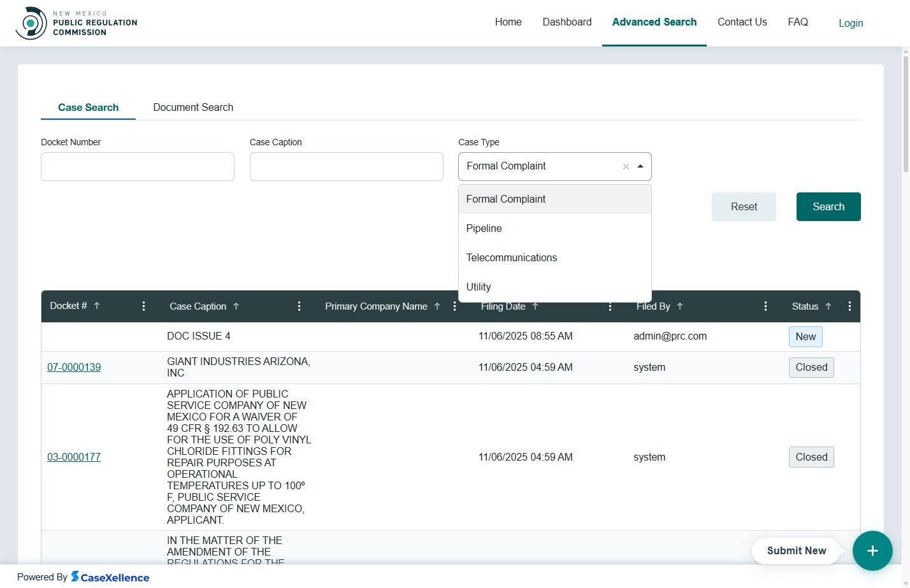
Task: Open docket 07-0000139 case link
Action: tap(74, 367)
